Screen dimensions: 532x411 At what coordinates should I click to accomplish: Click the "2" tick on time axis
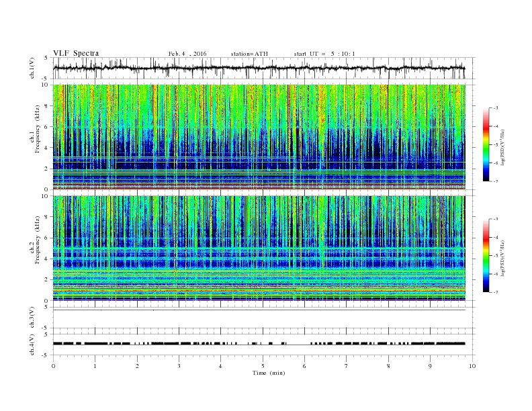[137, 366]
